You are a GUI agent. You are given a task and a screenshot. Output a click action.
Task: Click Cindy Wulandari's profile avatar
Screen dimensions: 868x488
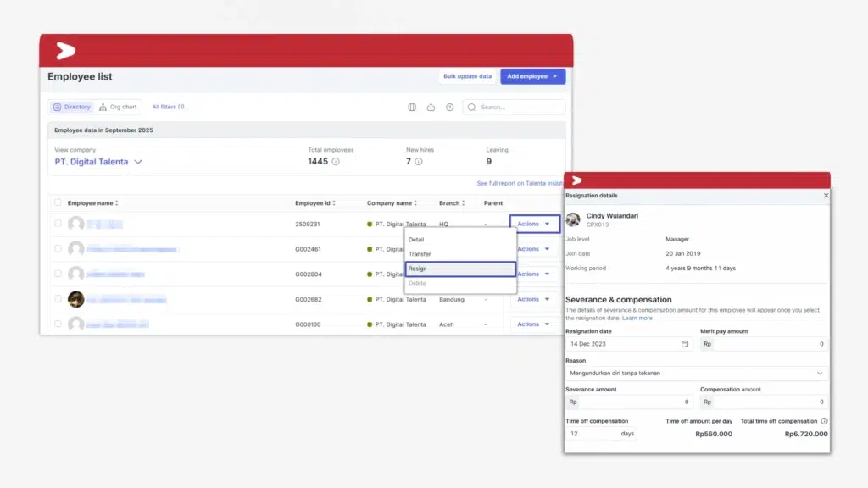pyautogui.click(x=573, y=219)
